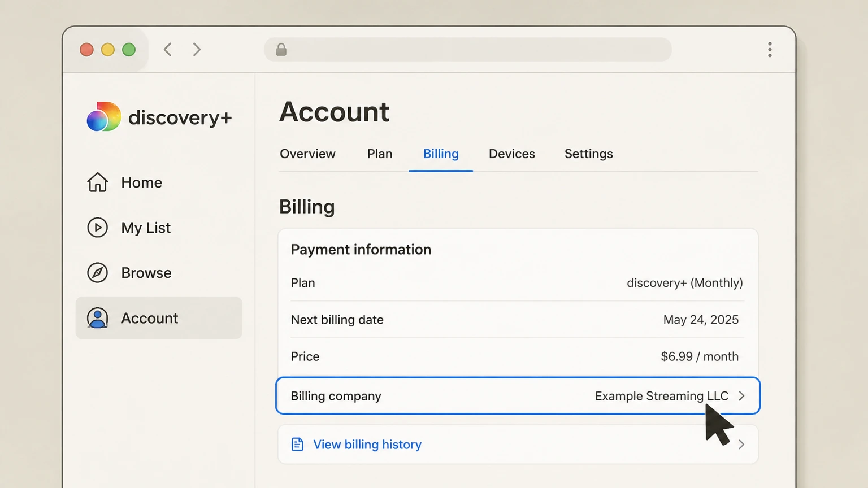This screenshot has width=868, height=488.
Task: Open the three-dot browser menu
Action: point(770,50)
